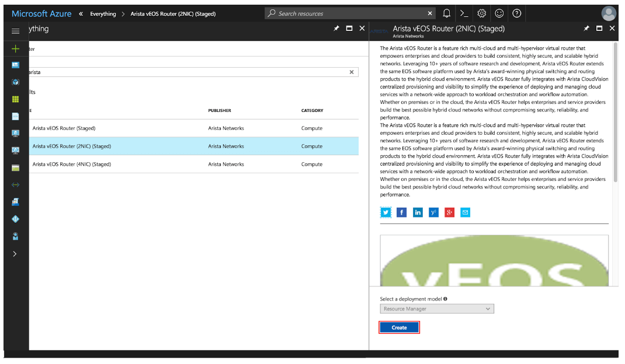Image resolution: width=625 pixels, height=364 pixels.
Task: Open the green grid Resource groups icon
Action: pos(16,99)
